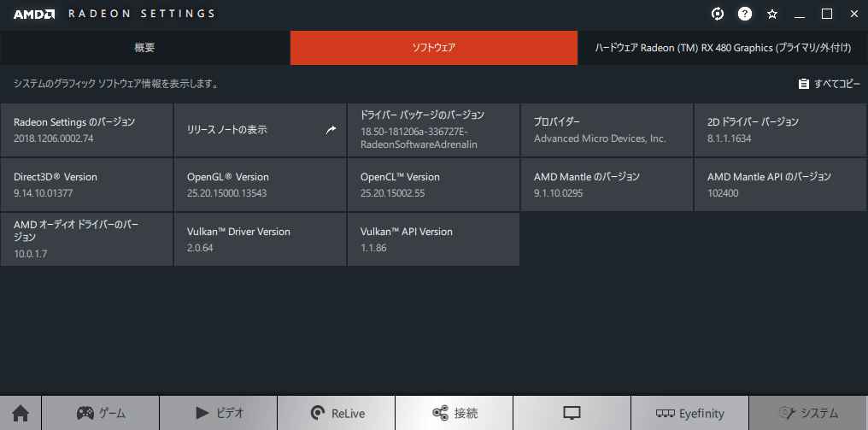Click version value 2018.1206.0002.74
Image resolution: width=868 pixels, height=430 pixels.
tap(53, 138)
